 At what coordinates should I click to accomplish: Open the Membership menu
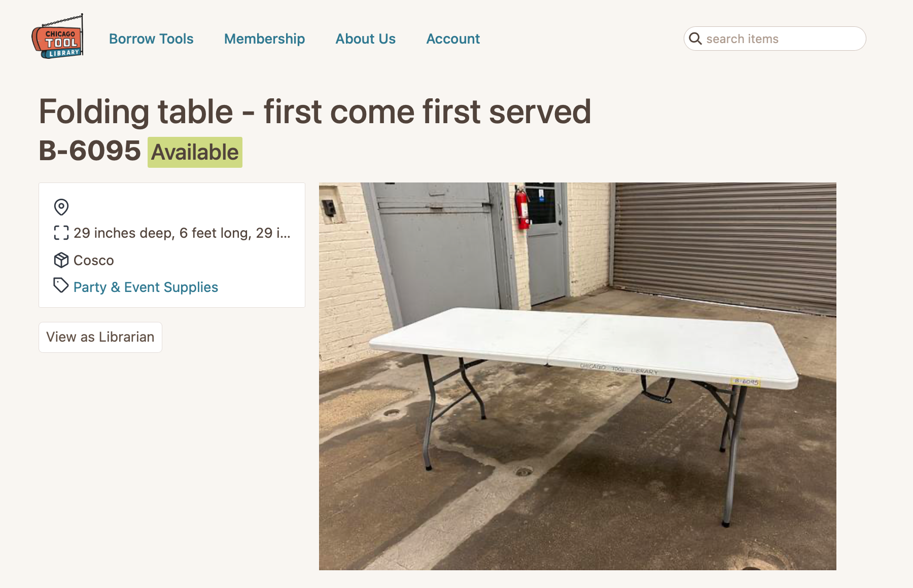pyautogui.click(x=264, y=39)
